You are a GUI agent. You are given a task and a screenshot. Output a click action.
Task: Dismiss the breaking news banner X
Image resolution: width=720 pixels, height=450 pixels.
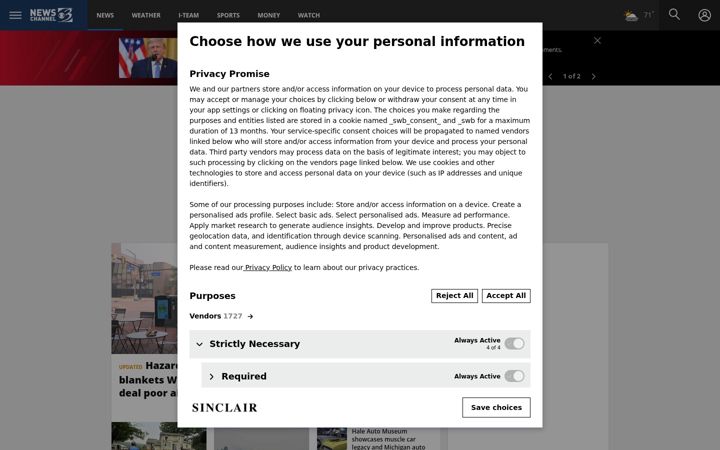(x=597, y=40)
